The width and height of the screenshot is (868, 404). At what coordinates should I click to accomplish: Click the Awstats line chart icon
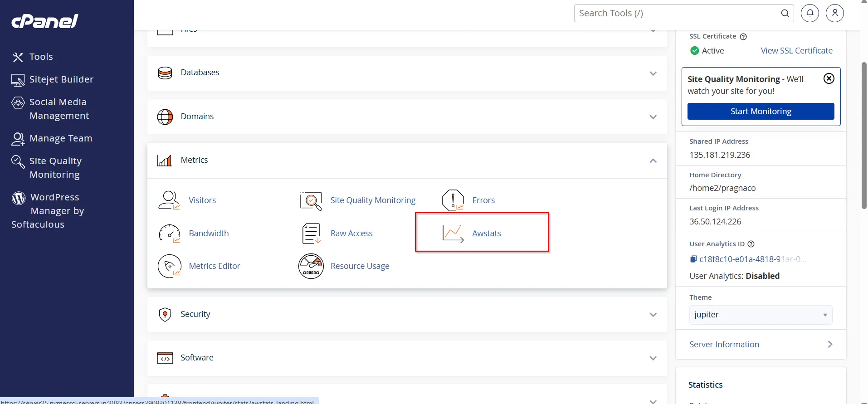pos(453,234)
